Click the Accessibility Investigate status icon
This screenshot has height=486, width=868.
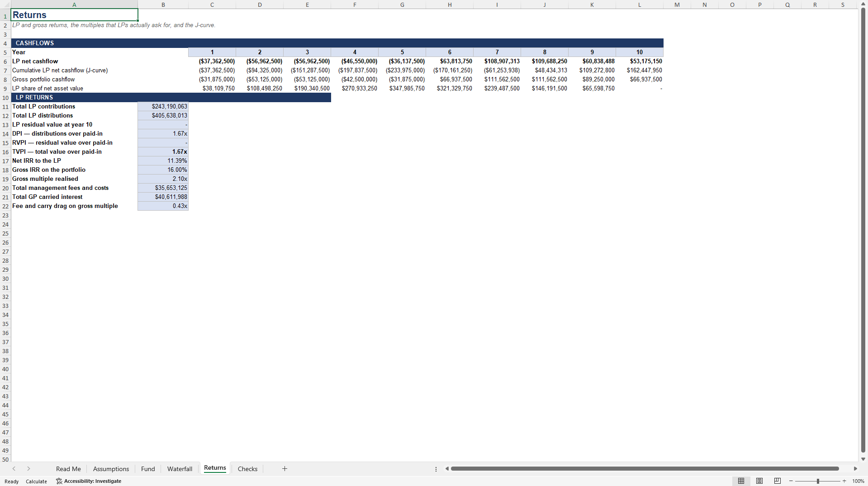[x=59, y=481]
